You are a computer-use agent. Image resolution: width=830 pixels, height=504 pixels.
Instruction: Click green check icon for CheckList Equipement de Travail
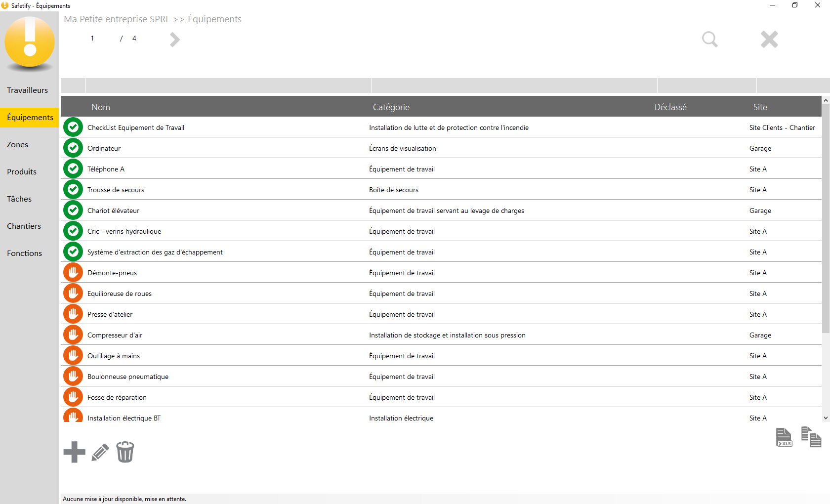click(x=73, y=127)
